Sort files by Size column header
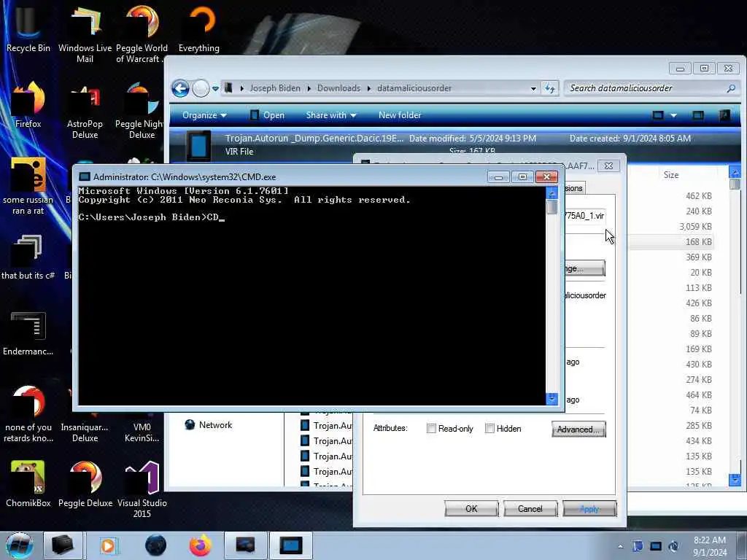The height and width of the screenshot is (560, 747). point(671,175)
